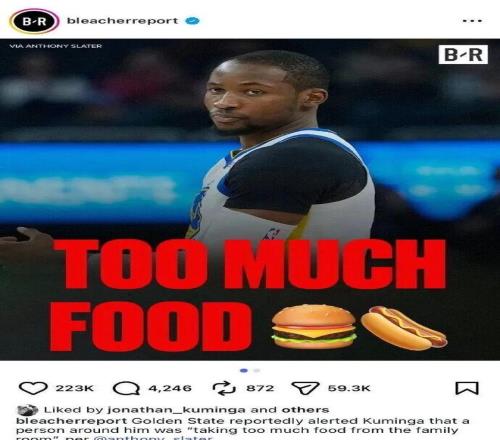Open comments via speech bubble icon
Image resolution: width=500 pixels, height=440 pixels.
point(126,388)
